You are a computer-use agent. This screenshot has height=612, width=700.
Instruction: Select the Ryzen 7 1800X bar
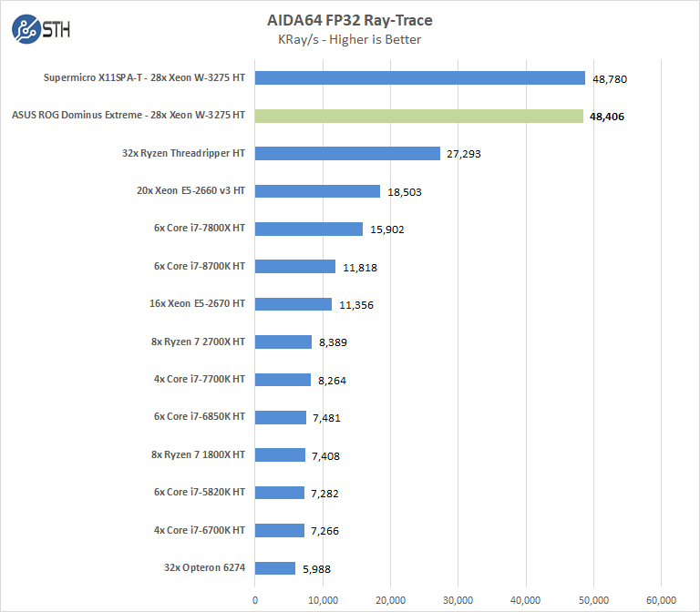click(280, 455)
